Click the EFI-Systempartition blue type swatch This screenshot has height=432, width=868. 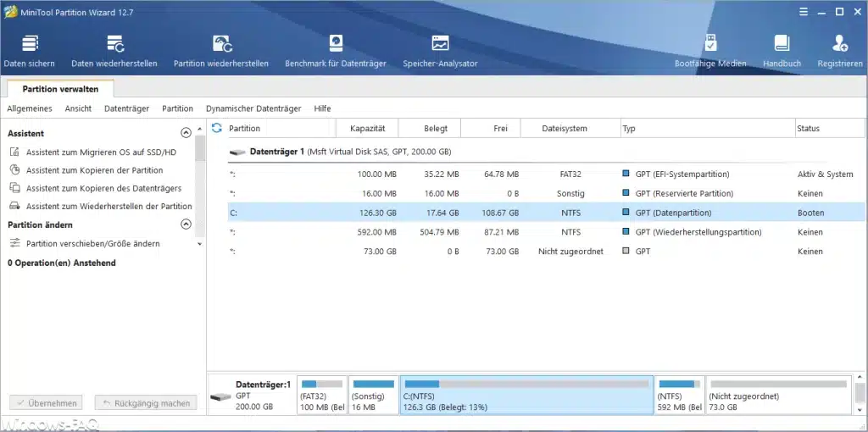(x=626, y=174)
